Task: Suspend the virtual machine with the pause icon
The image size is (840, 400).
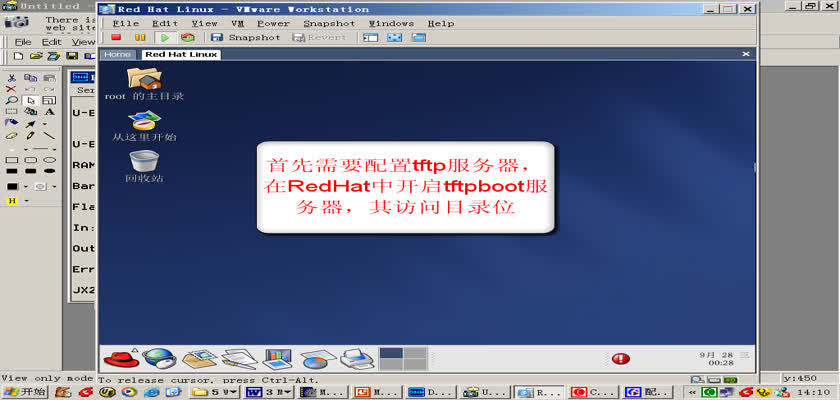Action: 140,37
